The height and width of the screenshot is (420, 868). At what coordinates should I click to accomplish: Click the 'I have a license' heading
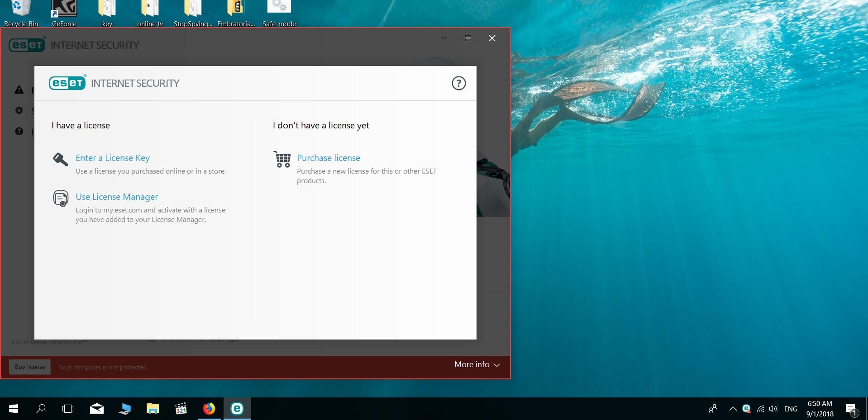81,125
